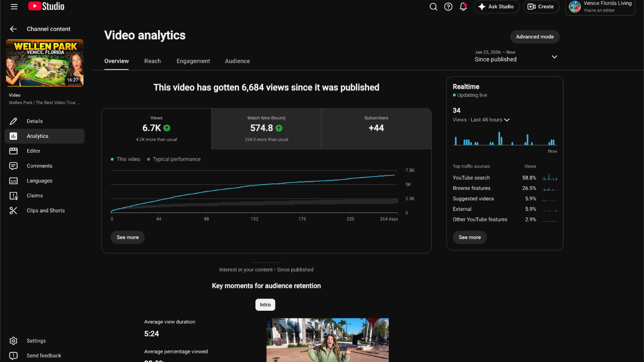Open the search icon in header
This screenshot has height=362, width=644.
pyautogui.click(x=433, y=7)
